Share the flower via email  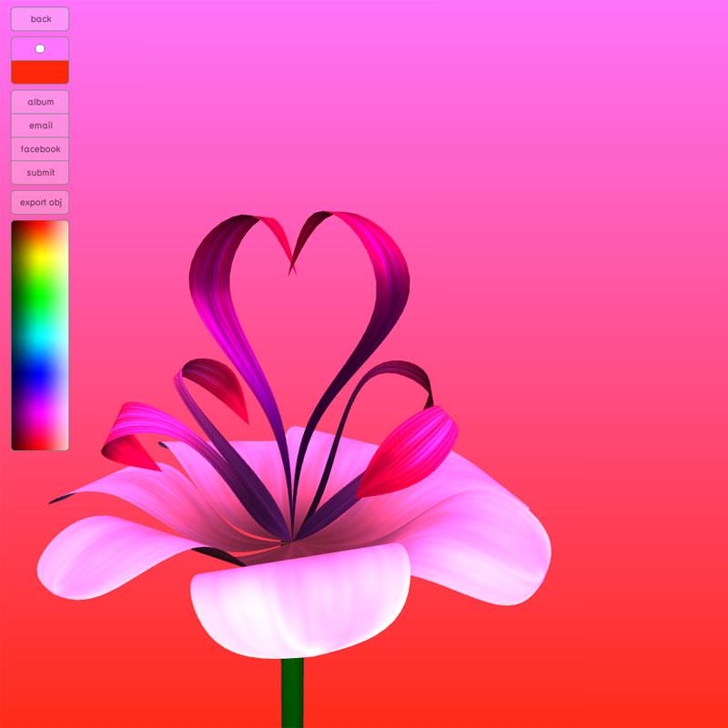tap(40, 126)
